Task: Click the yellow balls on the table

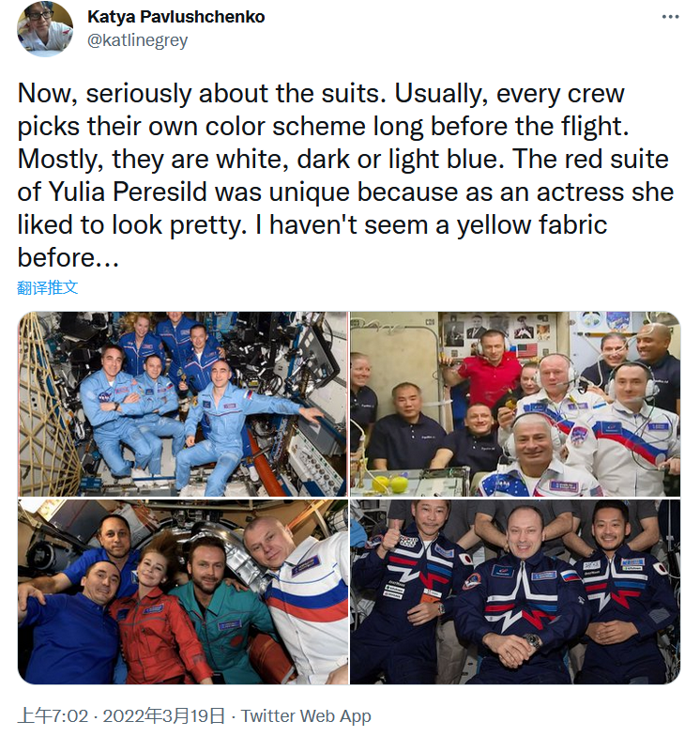Action: point(390,484)
